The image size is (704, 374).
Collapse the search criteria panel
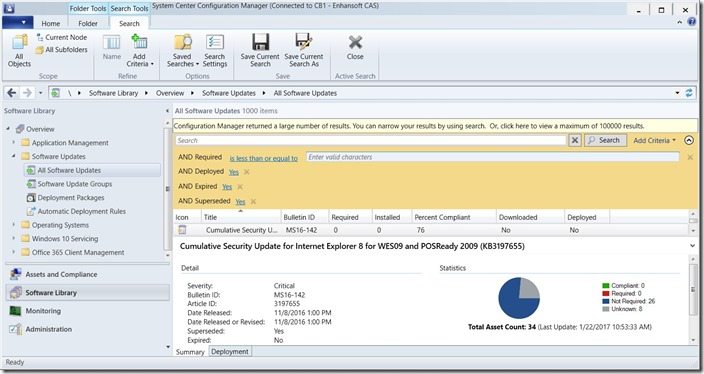coord(689,141)
